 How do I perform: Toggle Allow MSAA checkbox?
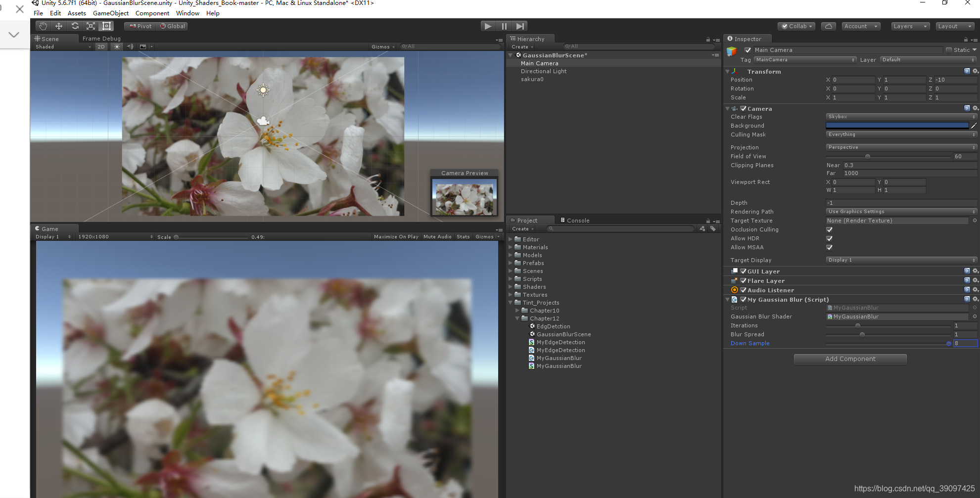tap(830, 247)
